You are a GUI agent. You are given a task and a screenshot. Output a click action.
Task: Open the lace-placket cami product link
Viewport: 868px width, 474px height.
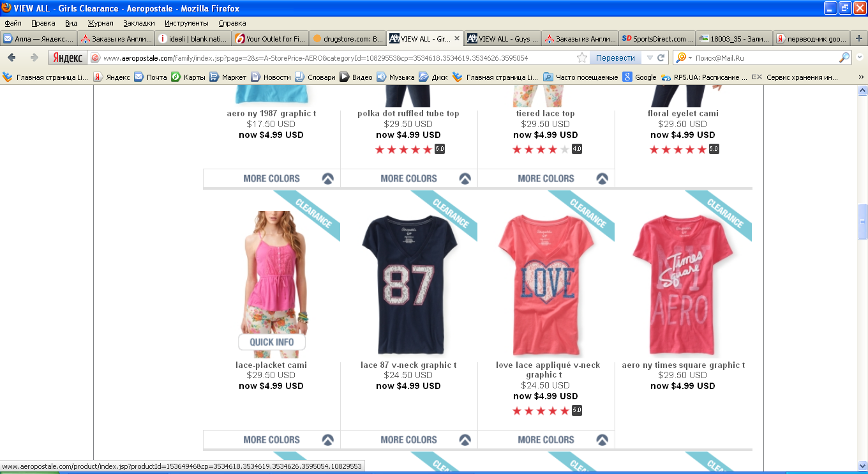[x=271, y=365]
